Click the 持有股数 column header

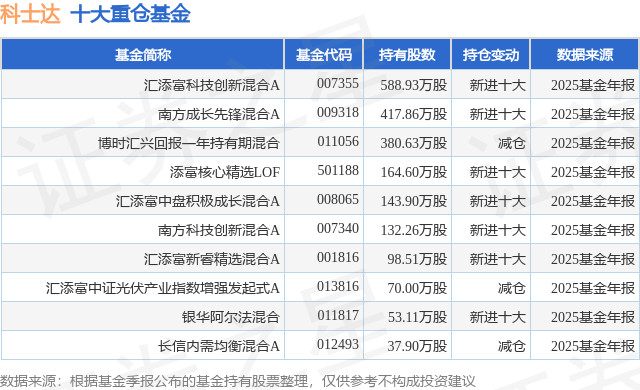tap(407, 55)
